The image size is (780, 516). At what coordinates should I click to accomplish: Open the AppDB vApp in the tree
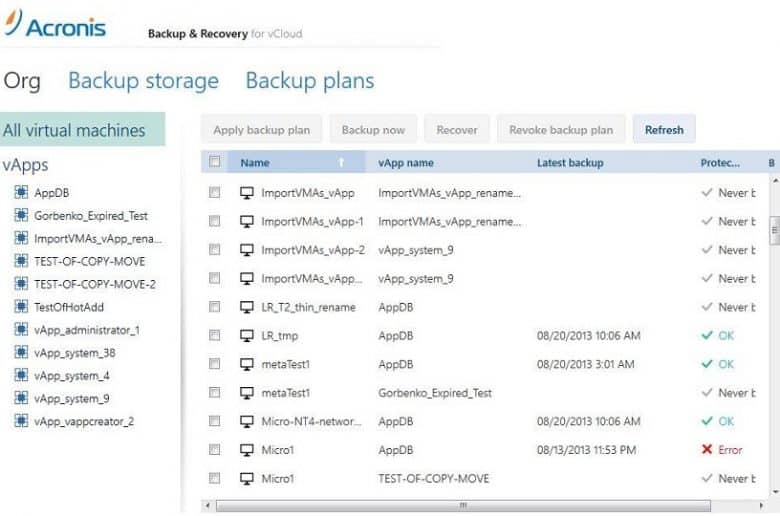pos(52,193)
